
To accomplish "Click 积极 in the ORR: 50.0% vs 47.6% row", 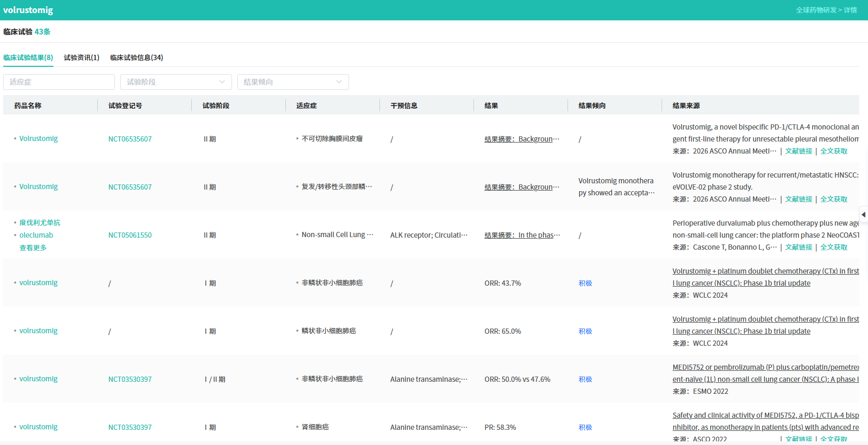I will [585, 379].
